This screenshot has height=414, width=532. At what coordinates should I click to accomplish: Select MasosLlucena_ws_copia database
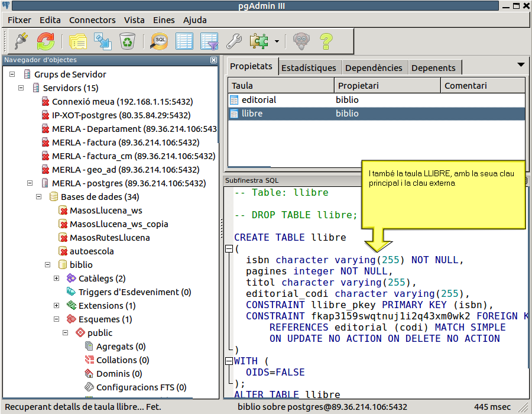click(x=119, y=224)
